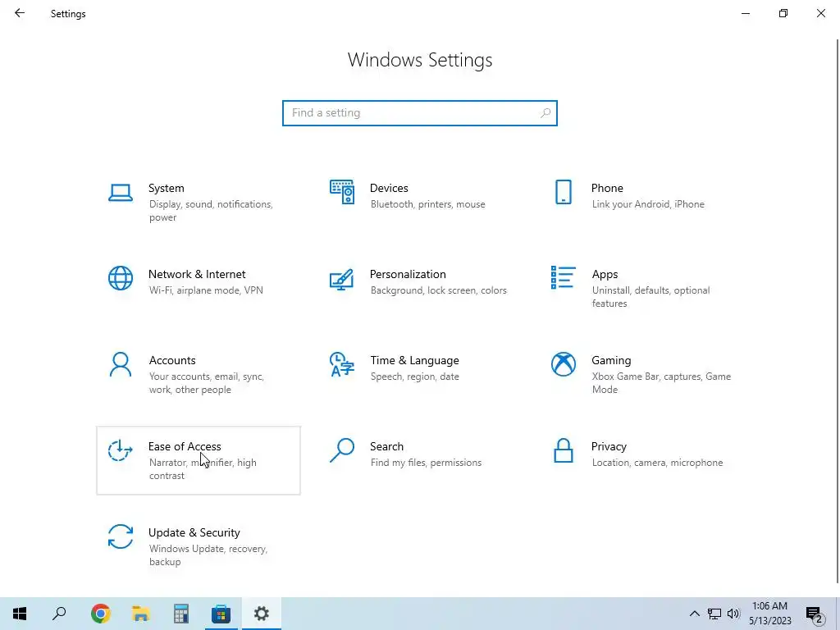840x630 pixels.
Task: Select the Gaming Xbox icon
Action: point(563,364)
